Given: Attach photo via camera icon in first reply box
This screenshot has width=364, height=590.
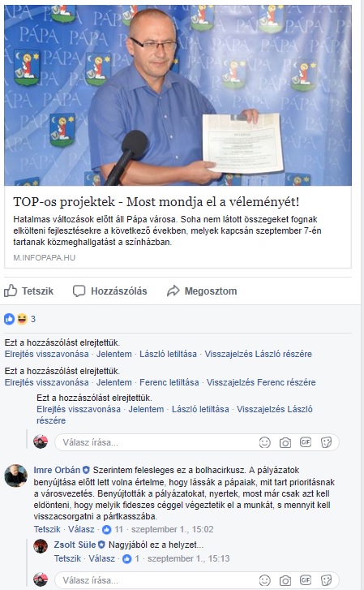Looking at the screenshot, I should click(285, 442).
